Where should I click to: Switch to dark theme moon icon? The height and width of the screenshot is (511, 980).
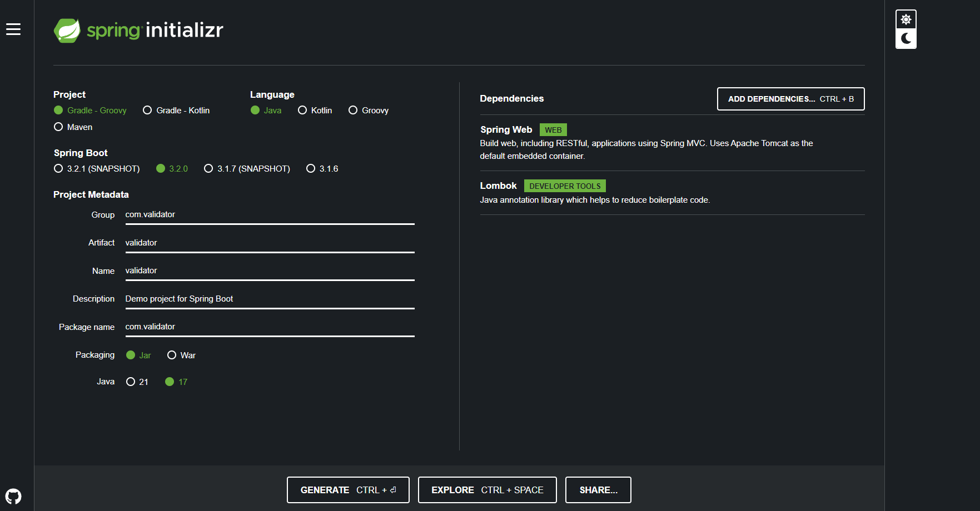(x=906, y=39)
